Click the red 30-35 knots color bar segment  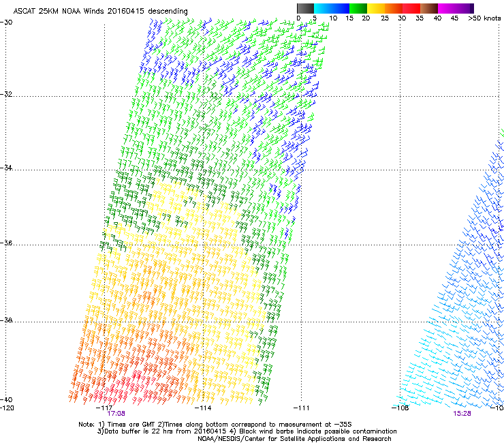coord(411,8)
